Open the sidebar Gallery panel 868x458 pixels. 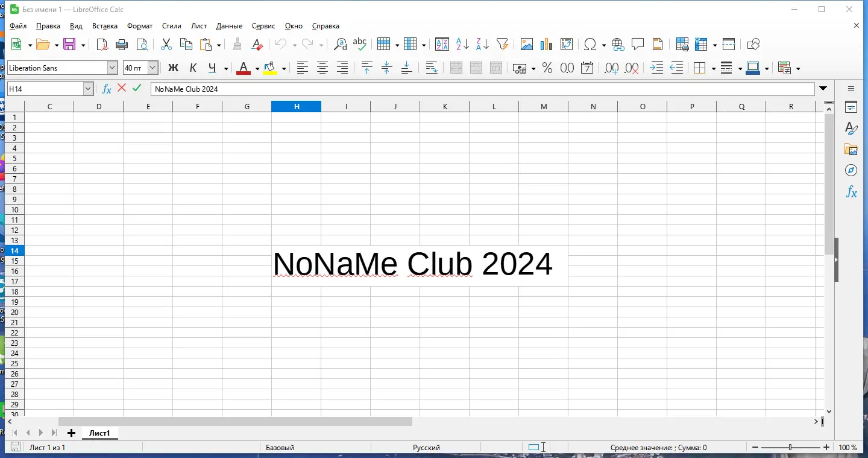851,149
